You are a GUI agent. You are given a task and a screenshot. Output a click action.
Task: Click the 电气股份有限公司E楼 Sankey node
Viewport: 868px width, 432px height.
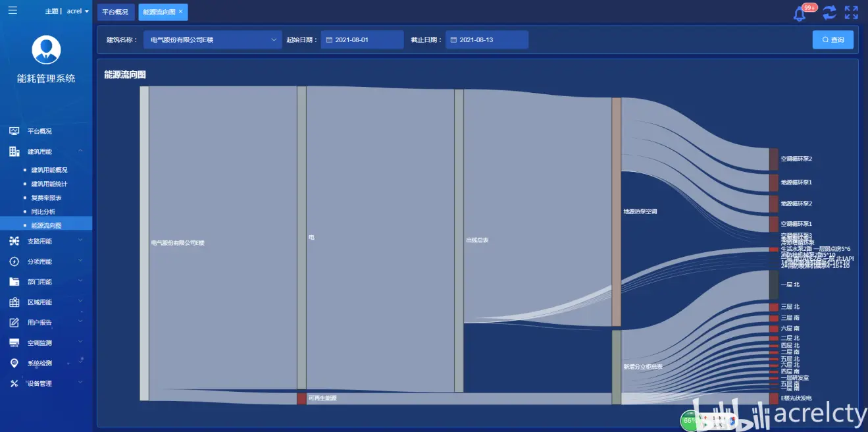pyautogui.click(x=144, y=243)
